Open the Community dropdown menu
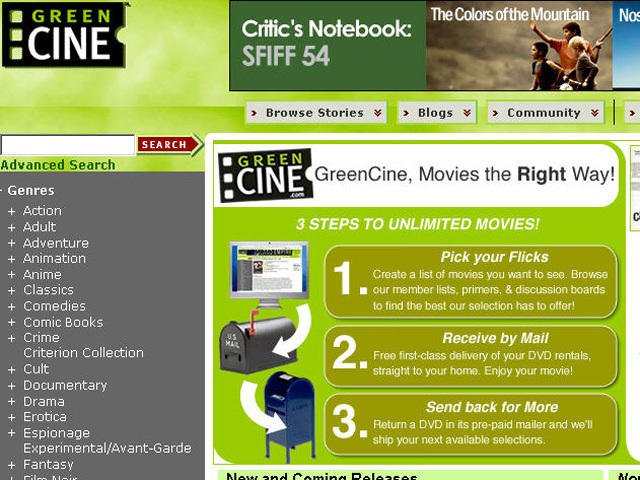 point(545,113)
